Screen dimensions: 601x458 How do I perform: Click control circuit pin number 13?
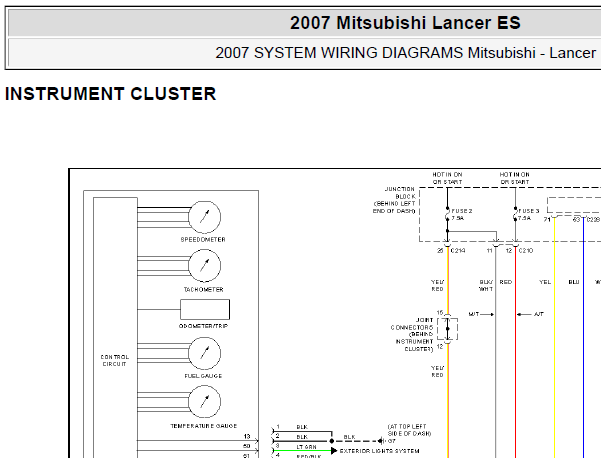[x=247, y=437]
